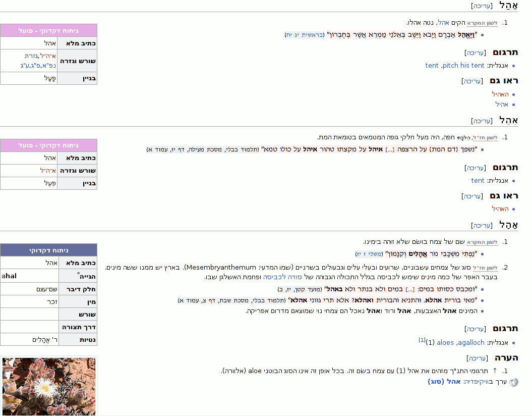Screen dimensions: 532x416
Task: Select the 'ahal' pronunciation text
Action: click(9, 276)
